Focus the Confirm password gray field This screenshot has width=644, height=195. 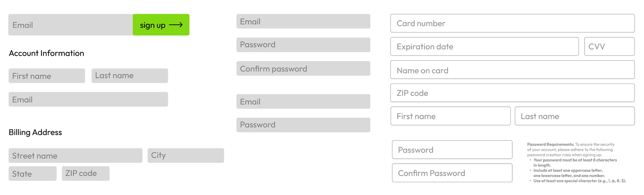303,68
